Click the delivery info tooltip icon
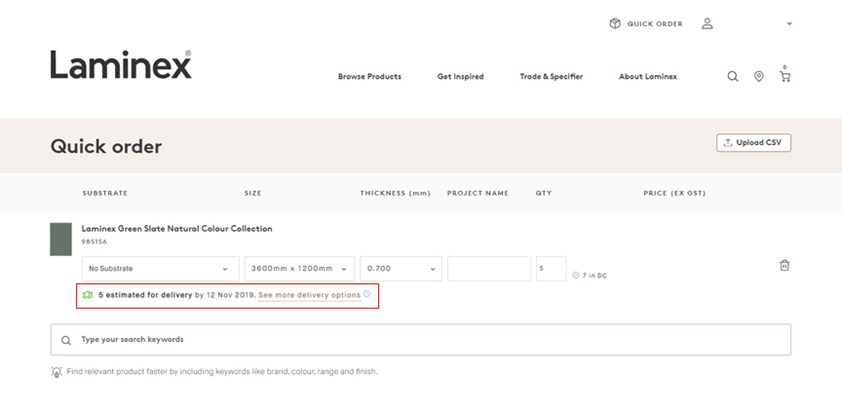 coord(367,294)
